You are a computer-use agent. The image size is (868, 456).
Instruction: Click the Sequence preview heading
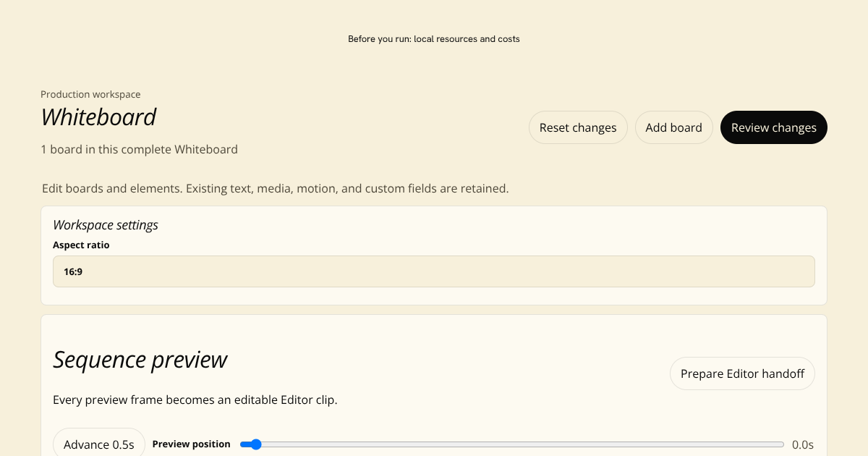(x=140, y=360)
